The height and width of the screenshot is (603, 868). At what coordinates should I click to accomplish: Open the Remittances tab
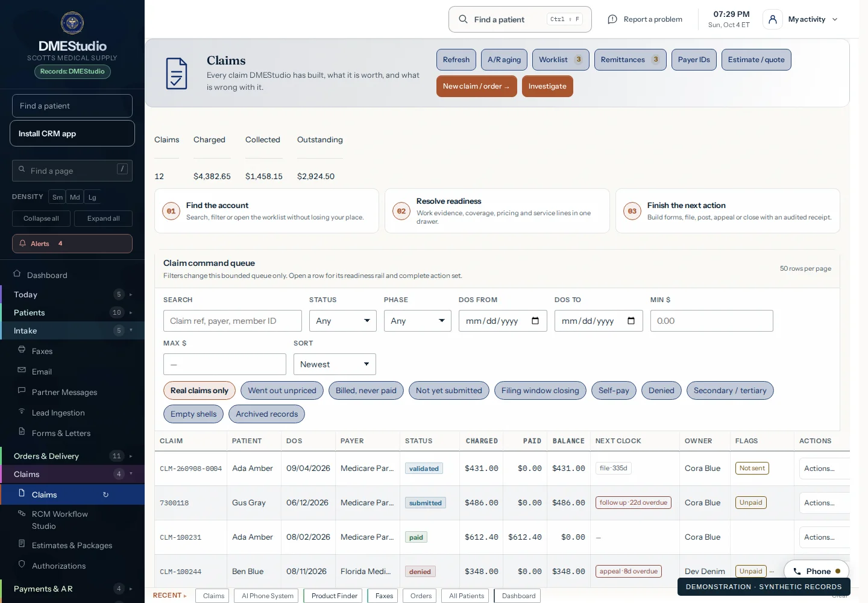click(x=631, y=60)
